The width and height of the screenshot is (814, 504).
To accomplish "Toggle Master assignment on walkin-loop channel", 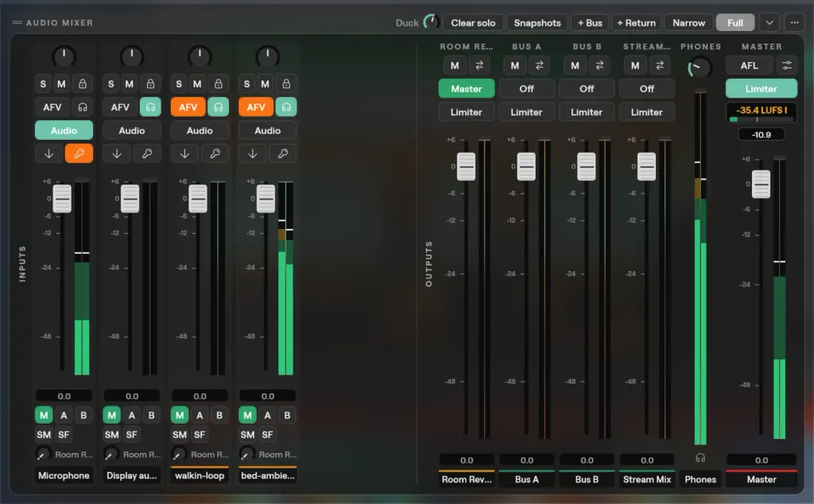I will point(180,415).
